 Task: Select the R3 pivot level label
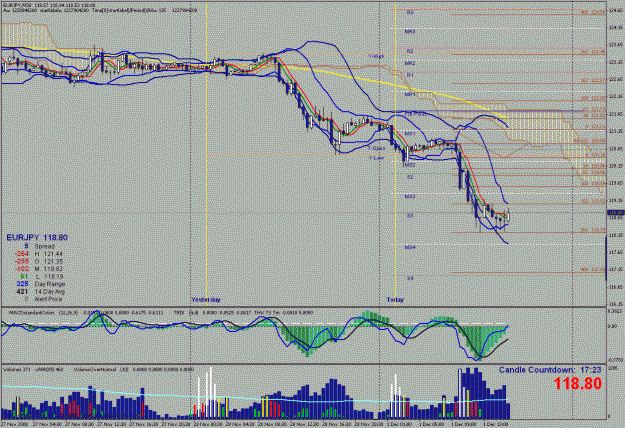tap(410, 13)
